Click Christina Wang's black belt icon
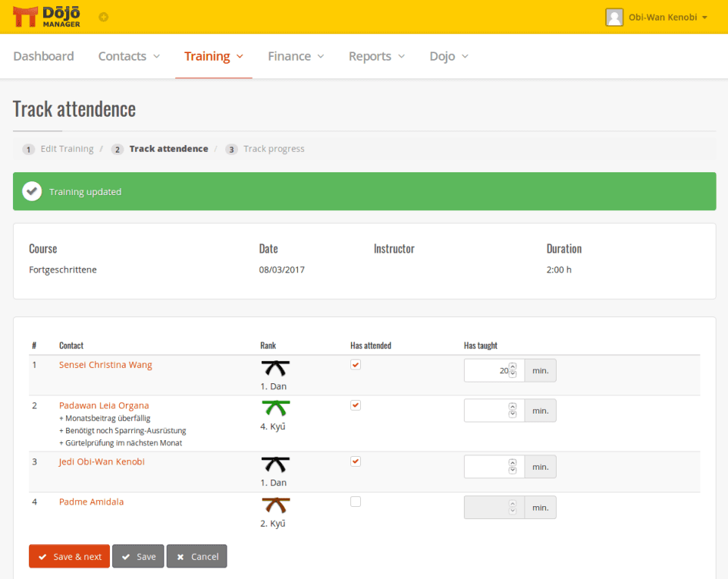Screen dimensions: 728x579 (x=275, y=368)
